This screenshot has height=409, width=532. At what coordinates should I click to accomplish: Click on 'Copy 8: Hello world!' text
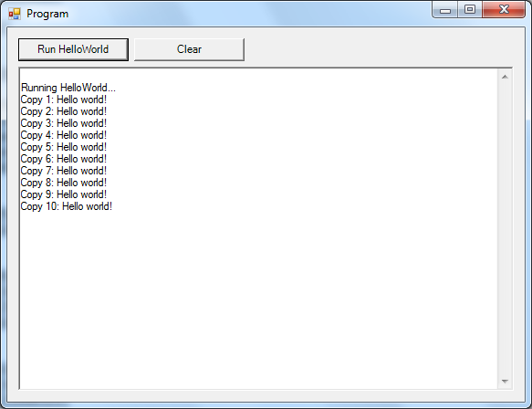pyautogui.click(x=64, y=183)
